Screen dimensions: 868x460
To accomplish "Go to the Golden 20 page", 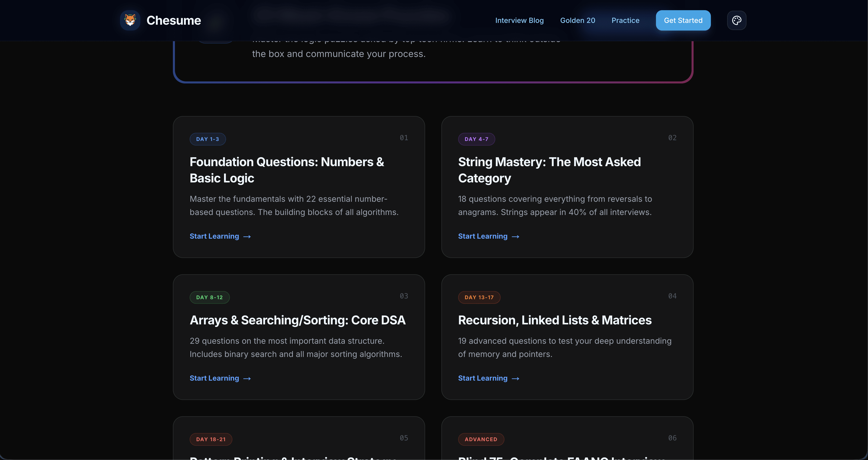I will 578,20.
